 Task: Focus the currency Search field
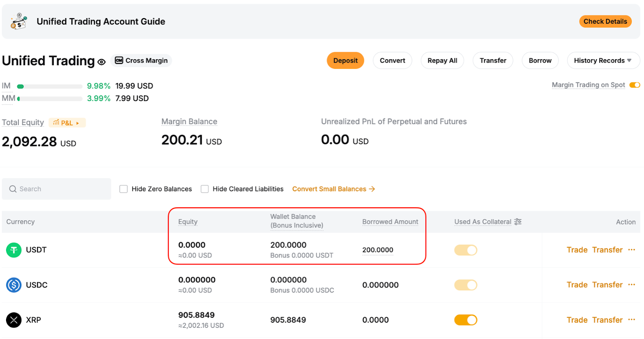pos(56,189)
